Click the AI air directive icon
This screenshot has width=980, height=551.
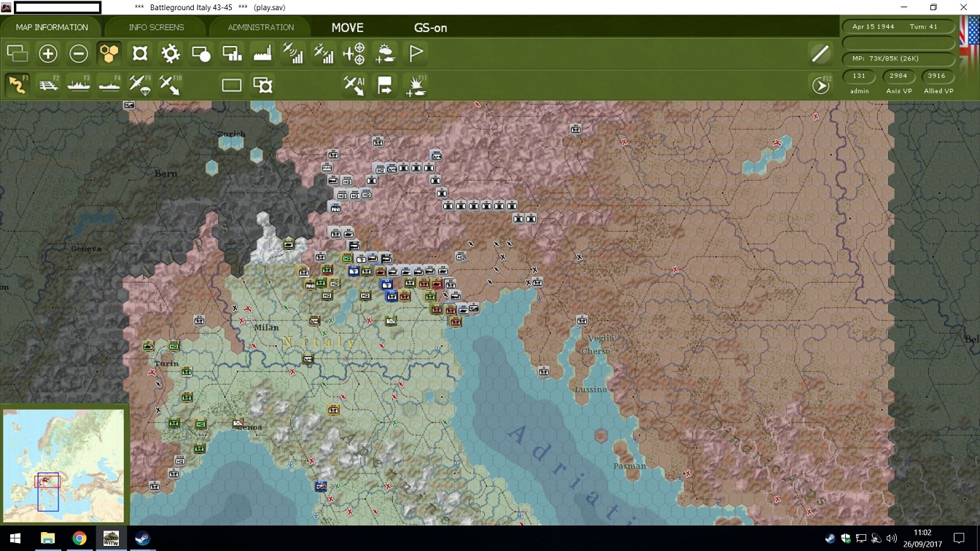click(354, 85)
